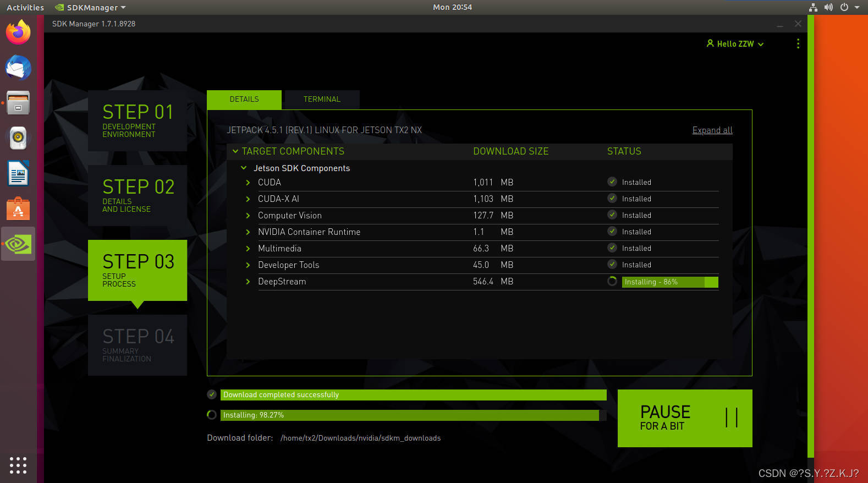
Task: Go to STEP 02 Details and License
Action: coord(138,195)
